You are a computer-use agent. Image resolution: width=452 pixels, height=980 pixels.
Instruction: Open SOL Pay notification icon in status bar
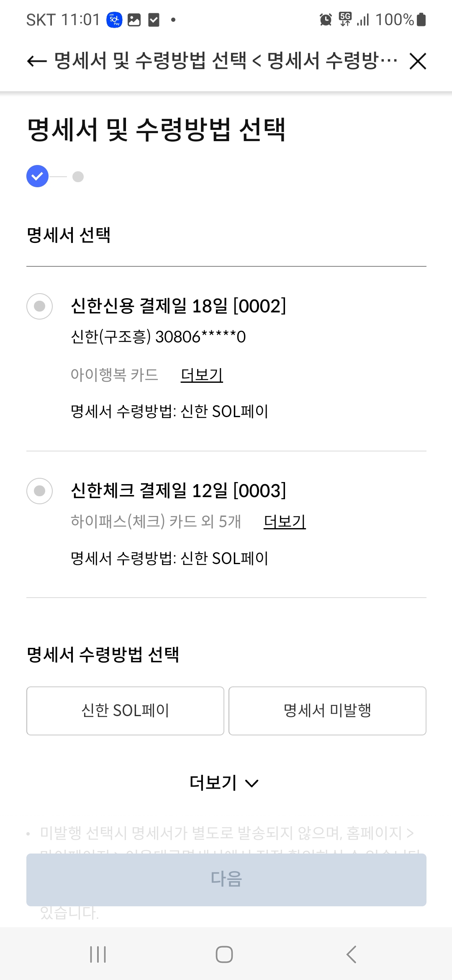pos(114,20)
